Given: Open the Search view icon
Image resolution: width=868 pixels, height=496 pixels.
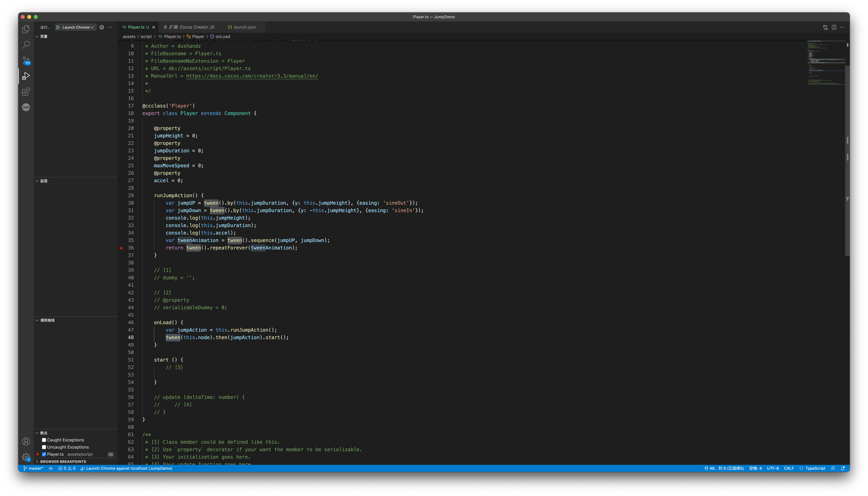Looking at the screenshot, I should [26, 45].
